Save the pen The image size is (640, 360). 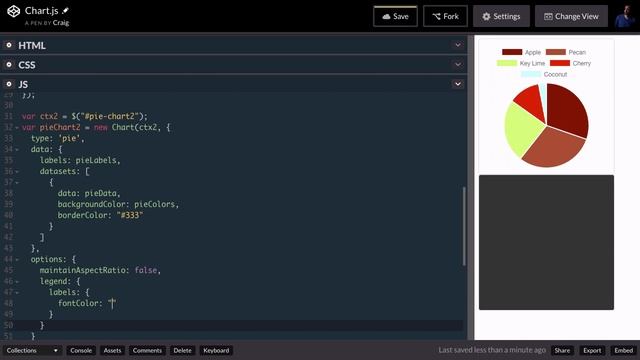pyautogui.click(x=395, y=16)
